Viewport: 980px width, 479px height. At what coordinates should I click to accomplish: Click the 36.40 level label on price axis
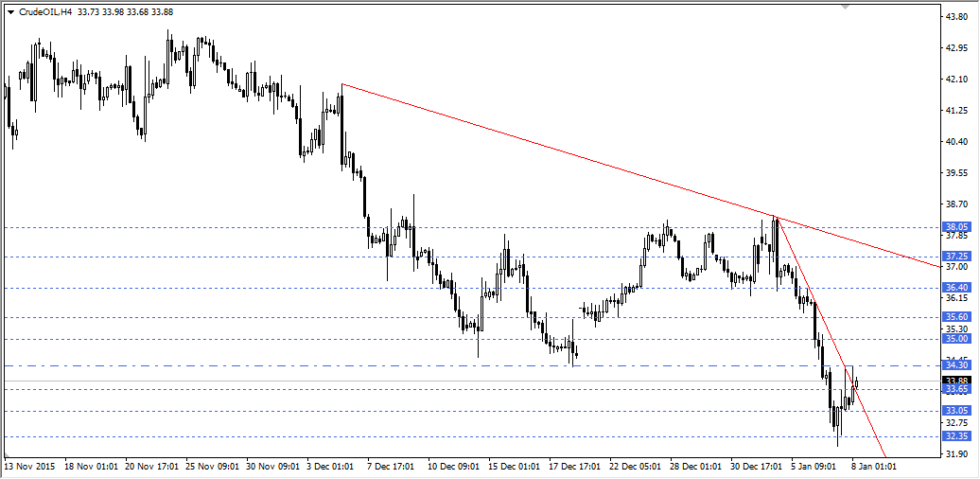pyautogui.click(x=956, y=288)
